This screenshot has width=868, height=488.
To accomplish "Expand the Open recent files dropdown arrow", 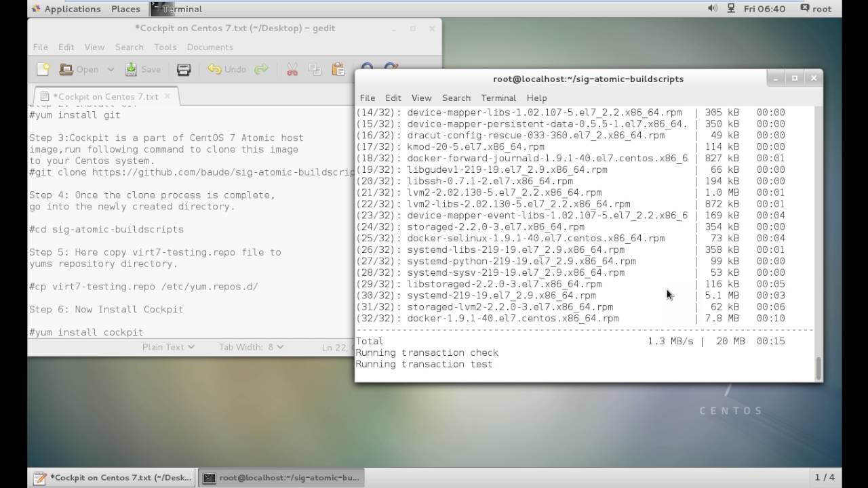I will click(x=111, y=69).
